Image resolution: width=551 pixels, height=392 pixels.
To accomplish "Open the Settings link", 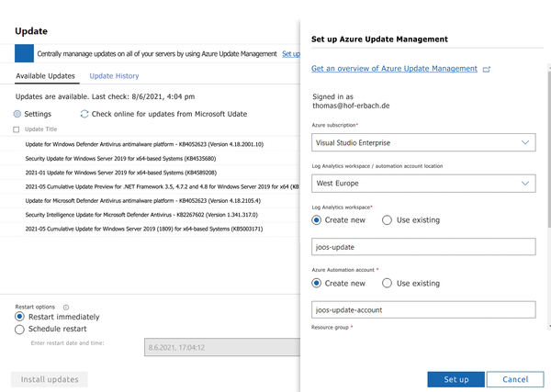I will 38,114.
